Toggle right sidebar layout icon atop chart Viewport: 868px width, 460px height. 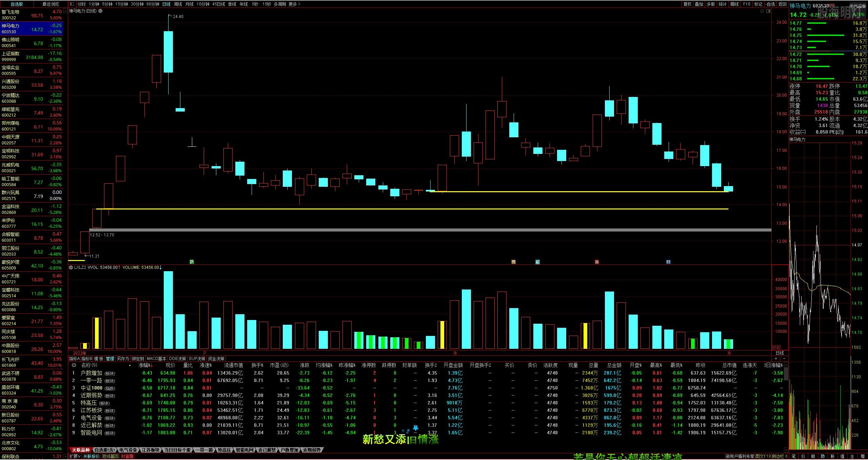768,11
